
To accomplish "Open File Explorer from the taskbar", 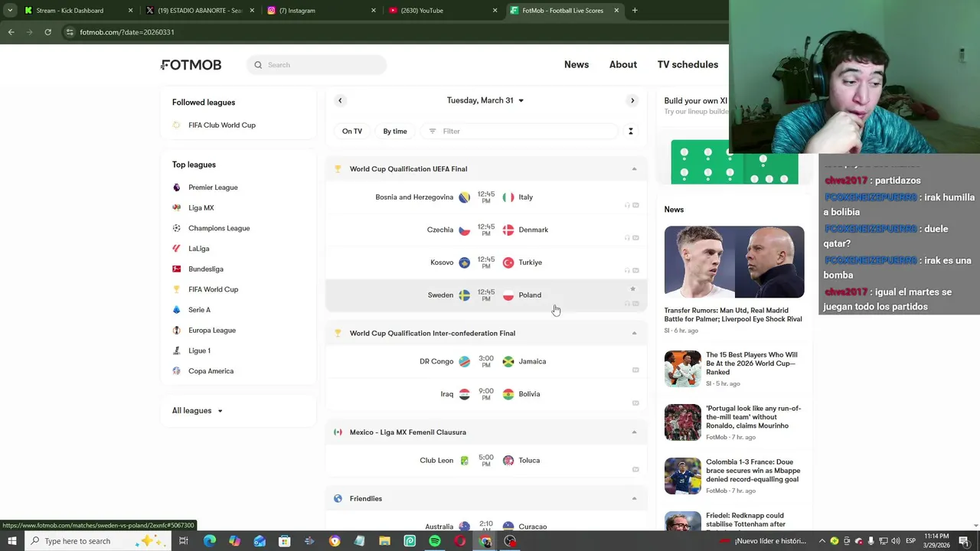I will (x=384, y=541).
